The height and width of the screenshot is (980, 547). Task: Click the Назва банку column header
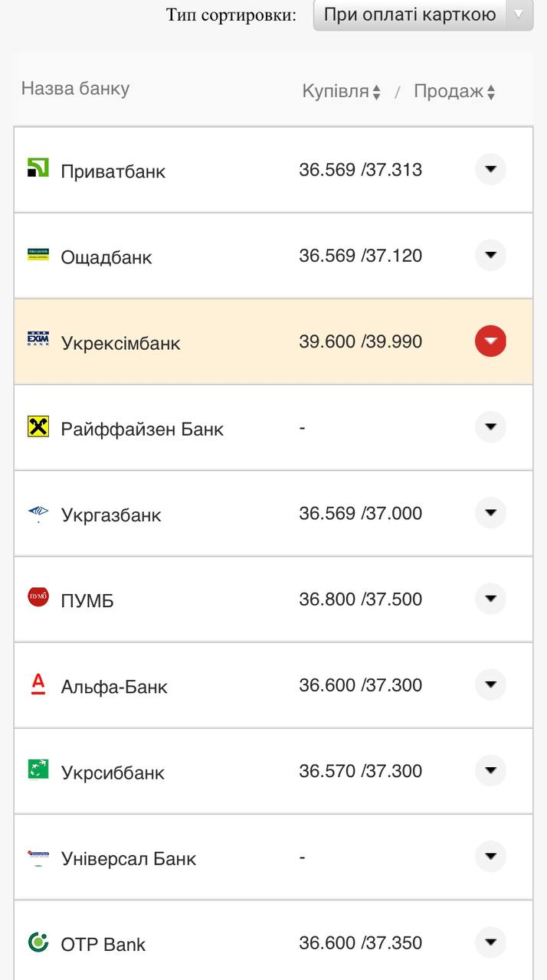[x=74, y=88]
